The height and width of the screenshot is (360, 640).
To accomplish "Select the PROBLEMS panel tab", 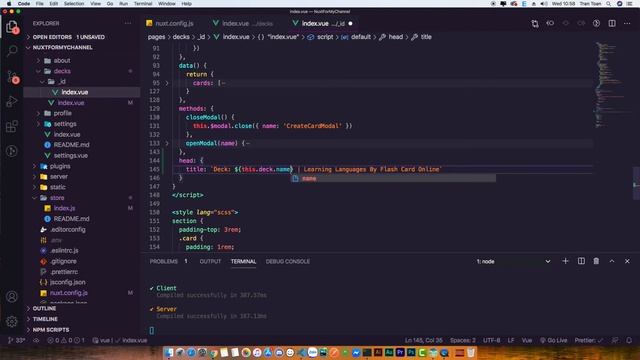I will point(164,261).
